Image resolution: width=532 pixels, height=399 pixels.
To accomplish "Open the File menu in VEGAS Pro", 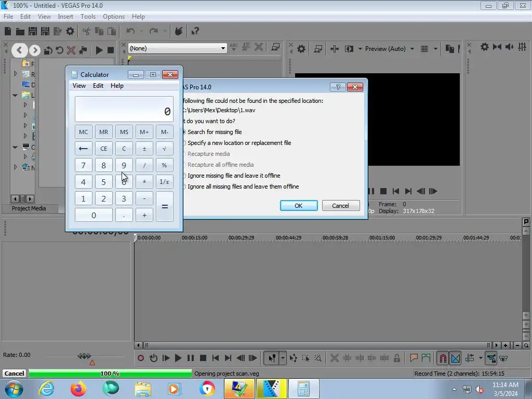I will (x=8, y=16).
